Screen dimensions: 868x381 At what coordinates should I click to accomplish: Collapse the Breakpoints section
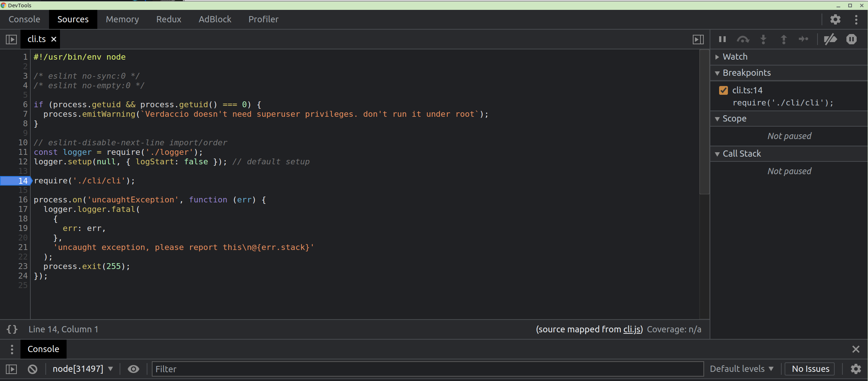717,73
